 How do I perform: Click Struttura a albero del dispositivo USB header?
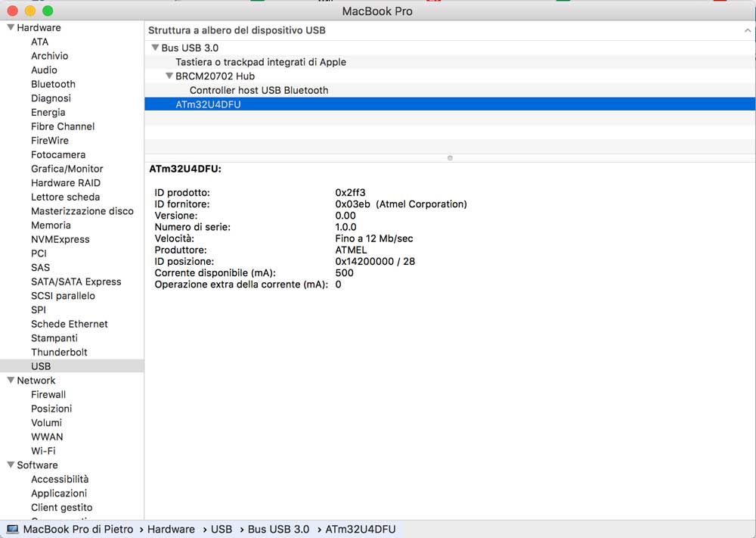[x=237, y=30]
